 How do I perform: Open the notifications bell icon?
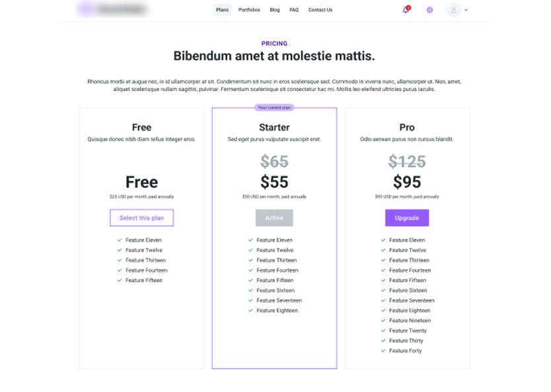(x=406, y=10)
